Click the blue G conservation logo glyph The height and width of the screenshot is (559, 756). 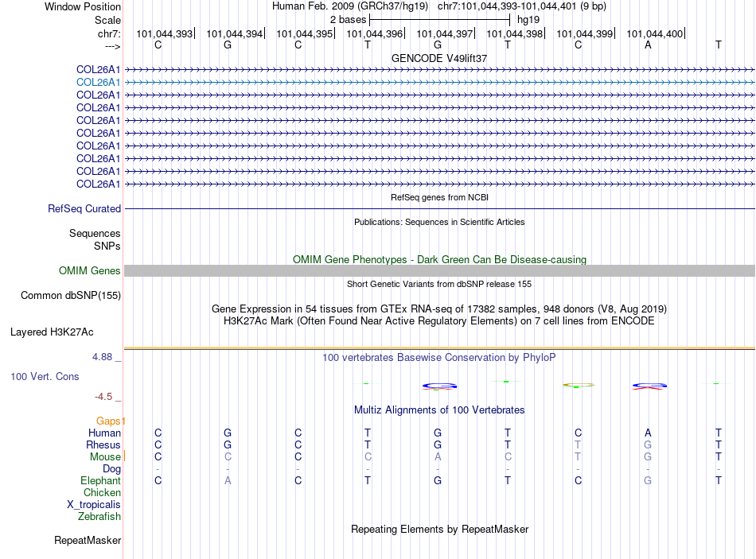(439, 386)
